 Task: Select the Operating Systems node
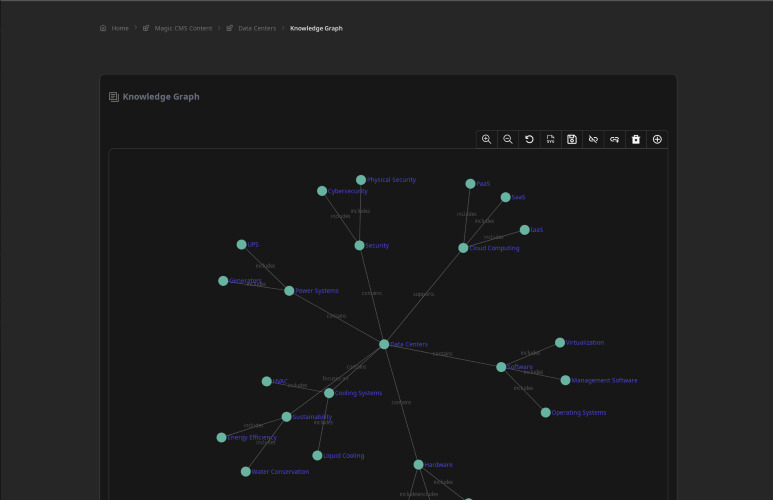(x=546, y=413)
